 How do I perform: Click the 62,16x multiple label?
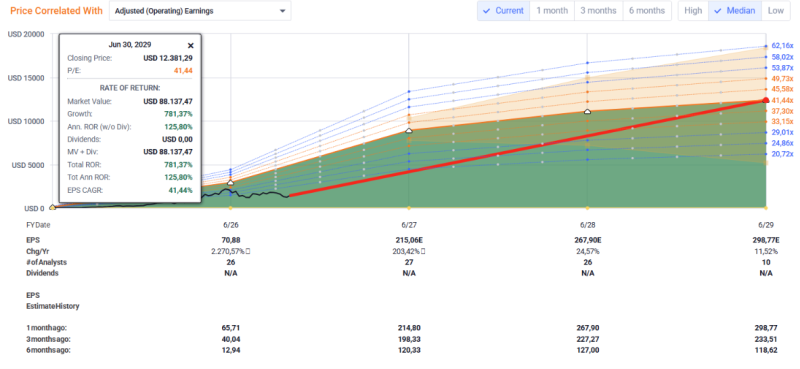782,45
